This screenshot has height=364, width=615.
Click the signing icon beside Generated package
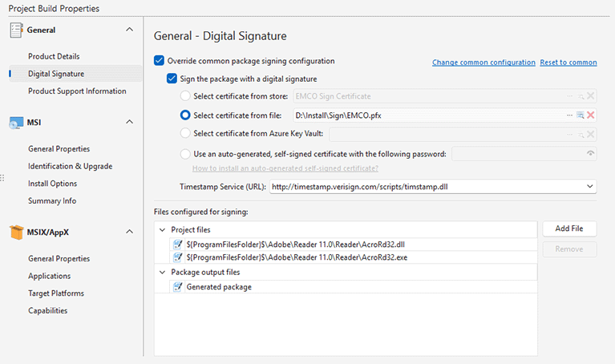pos(177,287)
